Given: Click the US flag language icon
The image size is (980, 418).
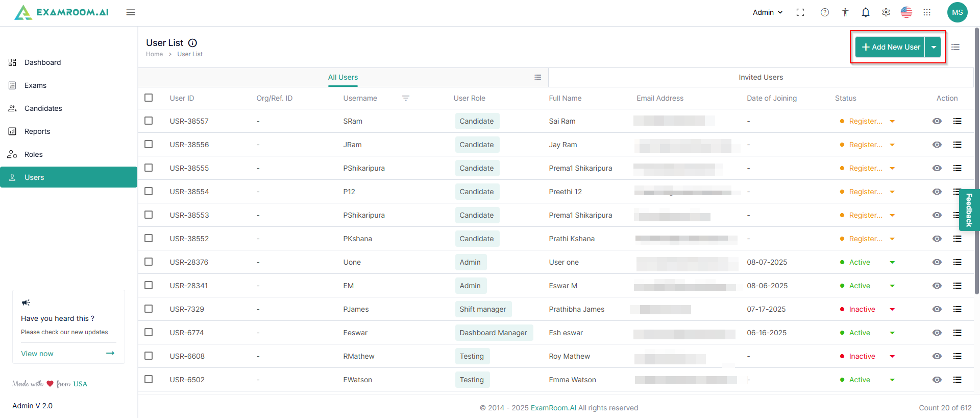Looking at the screenshot, I should click(x=906, y=12).
